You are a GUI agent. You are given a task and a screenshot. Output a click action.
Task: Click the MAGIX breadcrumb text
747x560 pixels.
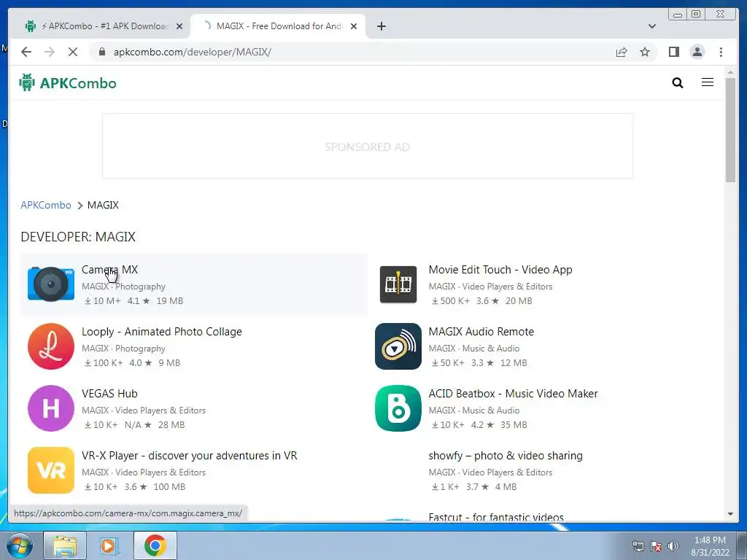tap(103, 205)
